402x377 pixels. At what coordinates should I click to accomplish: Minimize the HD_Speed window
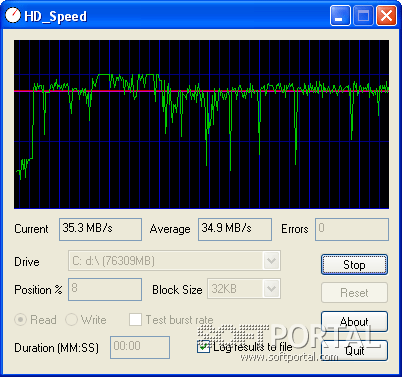pyautogui.click(x=340, y=15)
